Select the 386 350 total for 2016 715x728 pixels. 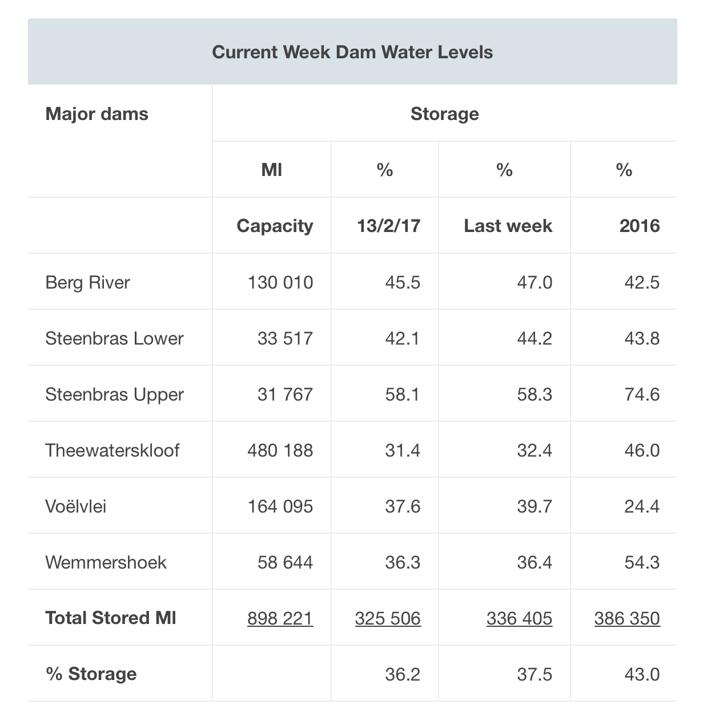(x=627, y=618)
